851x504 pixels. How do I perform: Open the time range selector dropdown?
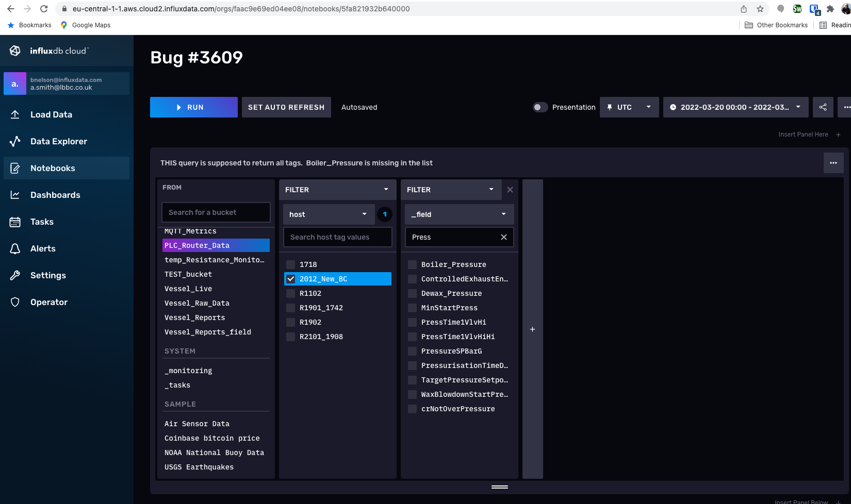[735, 107]
